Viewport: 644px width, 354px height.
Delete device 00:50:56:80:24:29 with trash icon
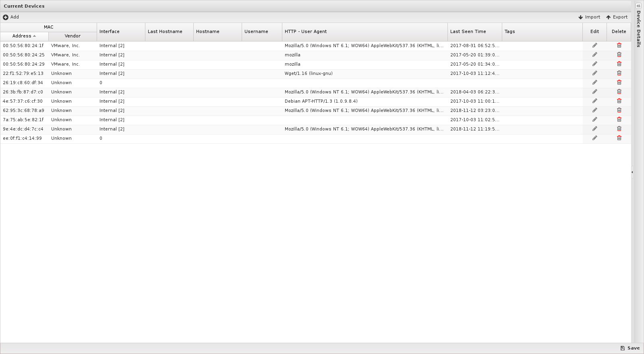click(x=619, y=64)
